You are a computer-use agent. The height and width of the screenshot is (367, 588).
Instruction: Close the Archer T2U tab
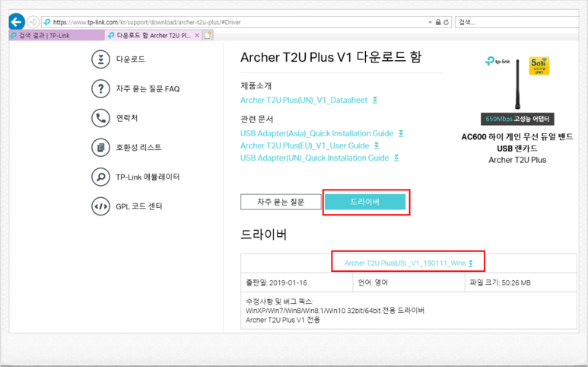[197, 35]
